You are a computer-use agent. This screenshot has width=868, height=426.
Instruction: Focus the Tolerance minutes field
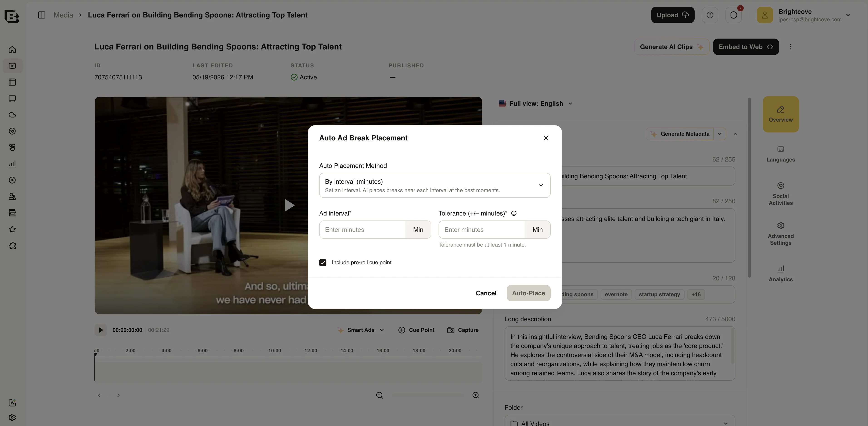click(x=481, y=230)
